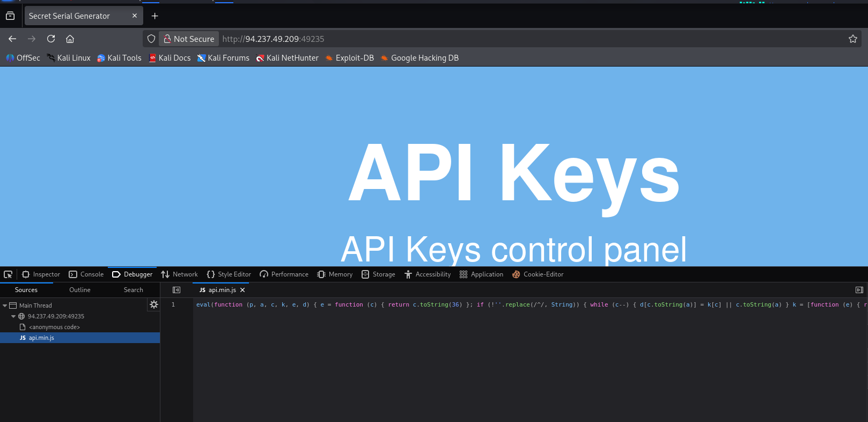Screen dimensions: 868x422
Task: Open the Console panel tab
Action: tap(86, 274)
